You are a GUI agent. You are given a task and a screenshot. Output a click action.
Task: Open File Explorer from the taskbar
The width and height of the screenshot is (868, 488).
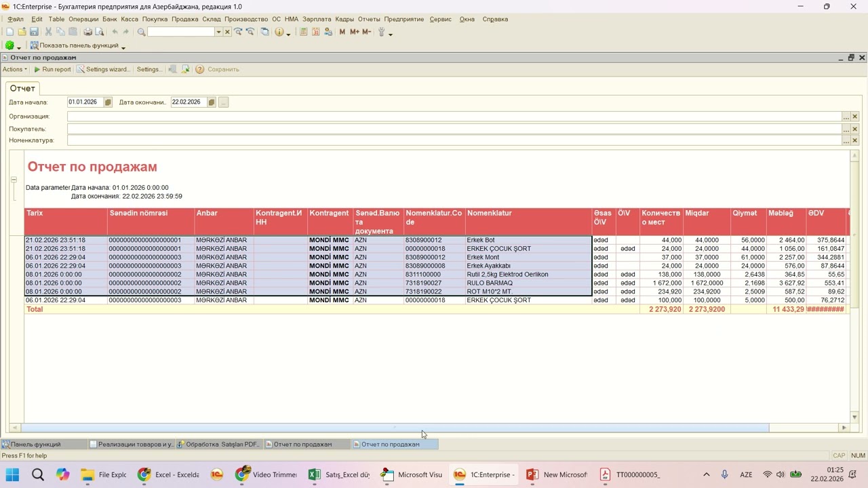pos(104,474)
